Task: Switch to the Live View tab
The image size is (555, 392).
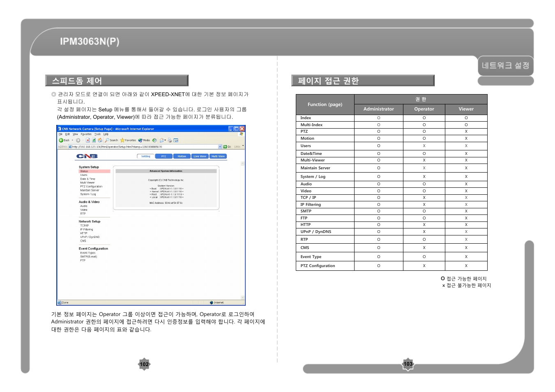Action: click(x=200, y=156)
